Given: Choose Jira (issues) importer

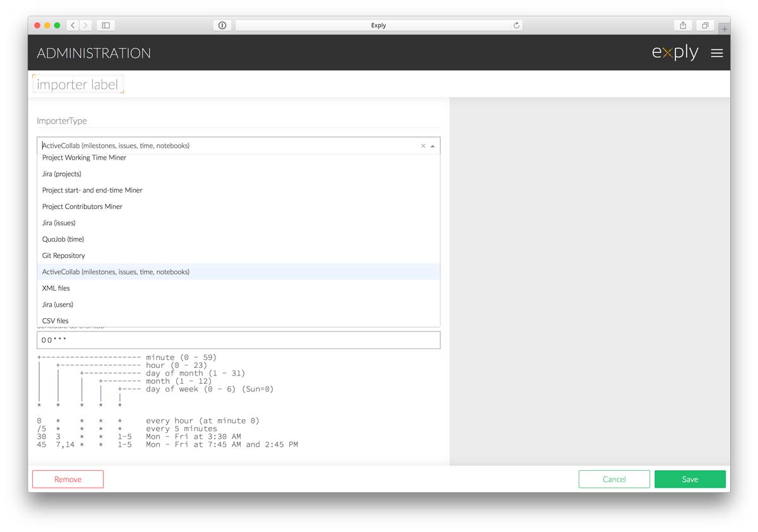Looking at the screenshot, I should 238,223.
